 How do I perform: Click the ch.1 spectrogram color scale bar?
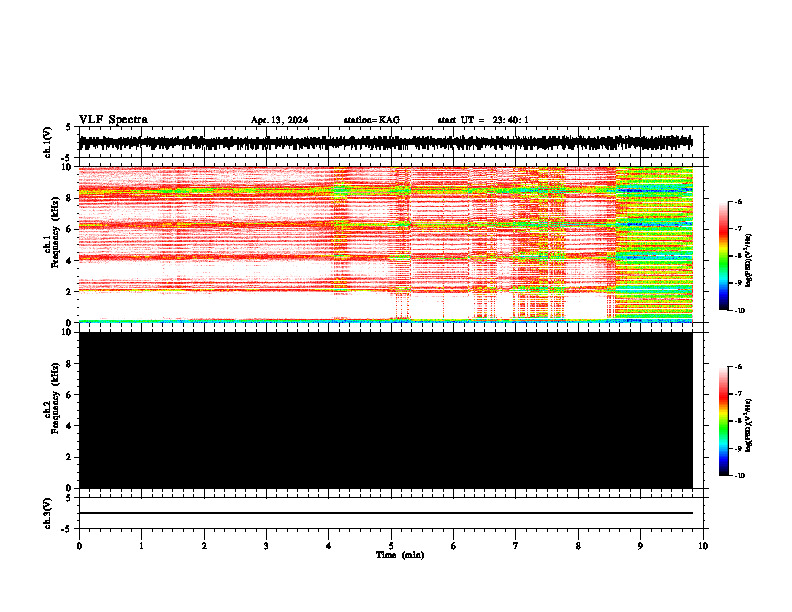click(x=723, y=256)
